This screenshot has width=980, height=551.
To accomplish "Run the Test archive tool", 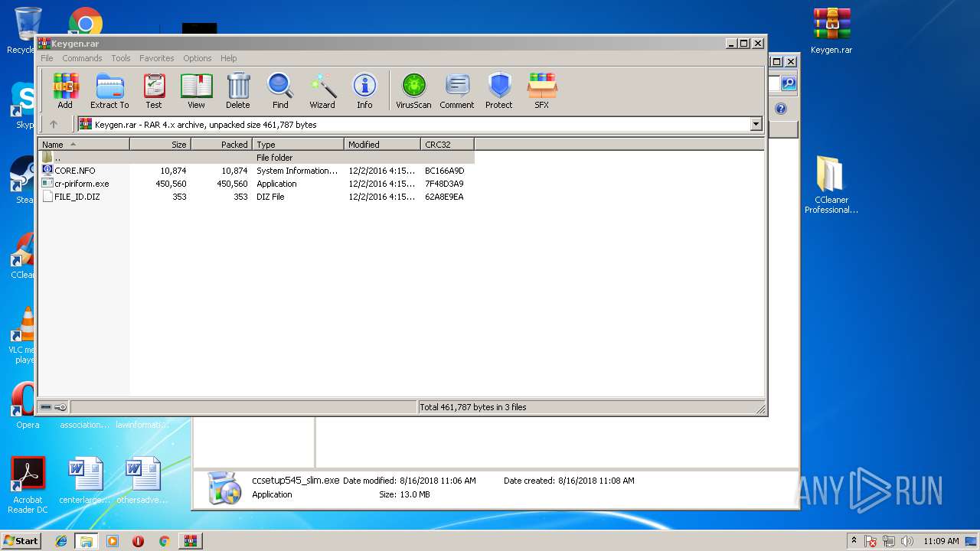I will pyautogui.click(x=154, y=91).
